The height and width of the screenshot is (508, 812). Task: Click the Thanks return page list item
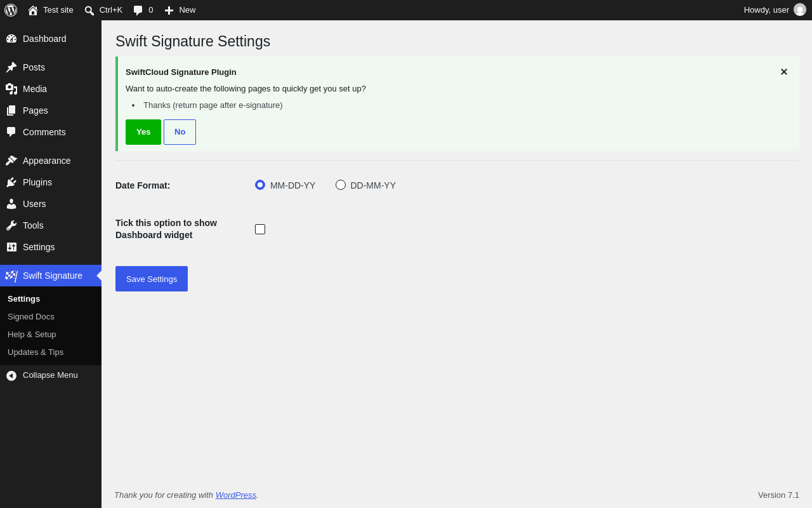(x=213, y=105)
